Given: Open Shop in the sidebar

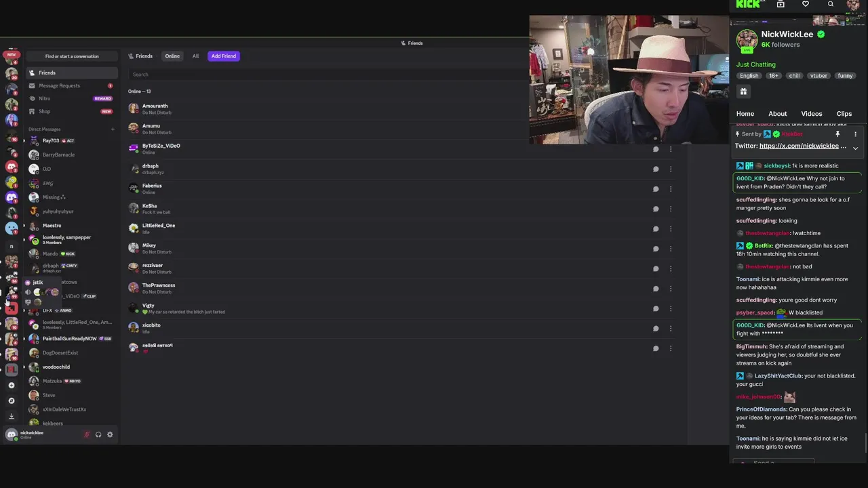Looking at the screenshot, I should point(72,111).
